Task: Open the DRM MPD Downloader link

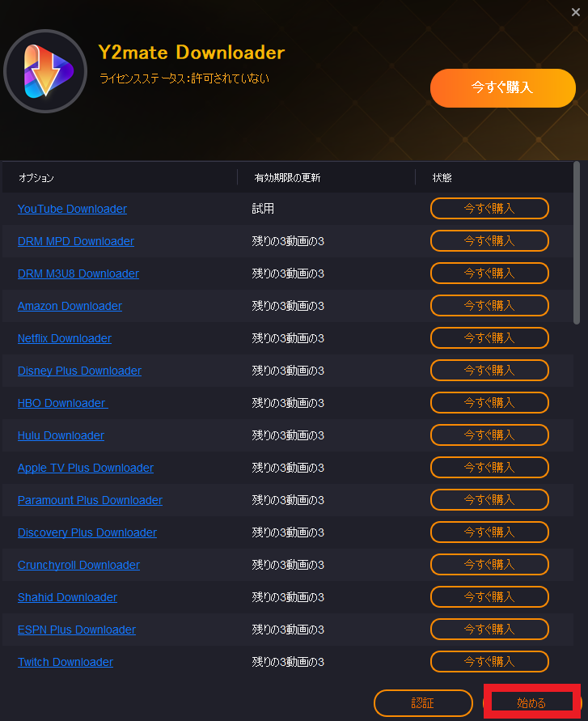Action: tap(76, 241)
